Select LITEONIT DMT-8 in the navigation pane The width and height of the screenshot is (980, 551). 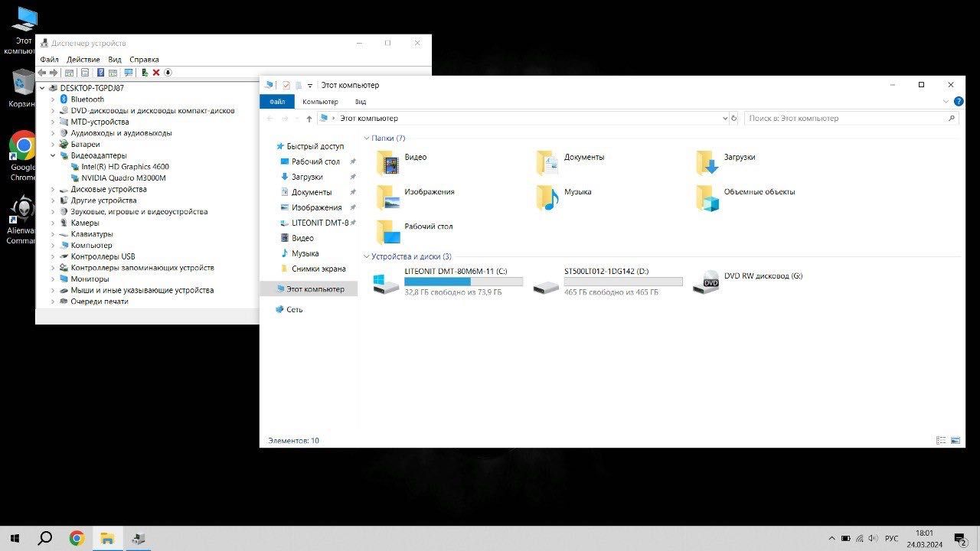315,223
